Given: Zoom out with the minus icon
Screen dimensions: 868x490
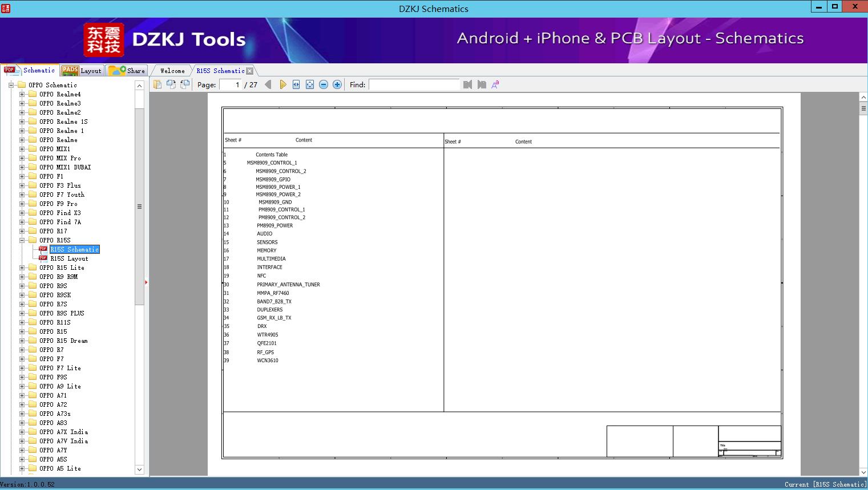Looking at the screenshot, I should click(x=324, y=84).
